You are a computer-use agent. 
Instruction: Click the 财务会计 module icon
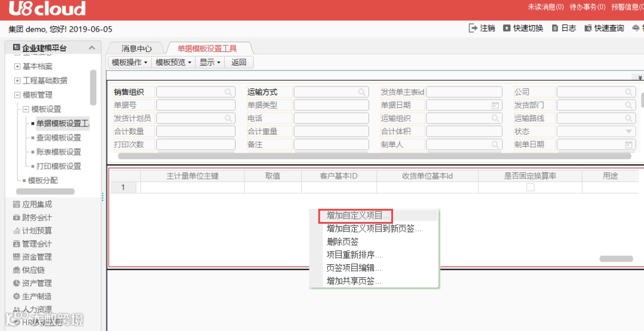click(17, 217)
